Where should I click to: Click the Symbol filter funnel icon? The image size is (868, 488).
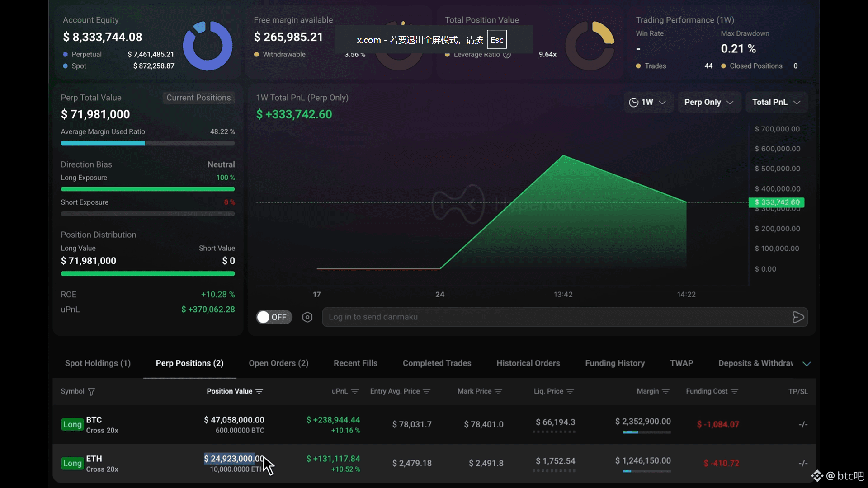point(91,392)
